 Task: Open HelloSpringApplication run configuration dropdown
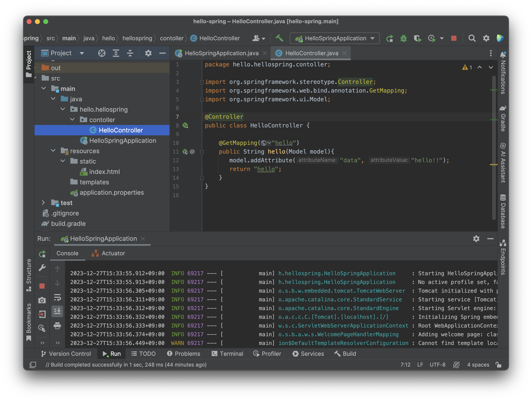[335, 38]
